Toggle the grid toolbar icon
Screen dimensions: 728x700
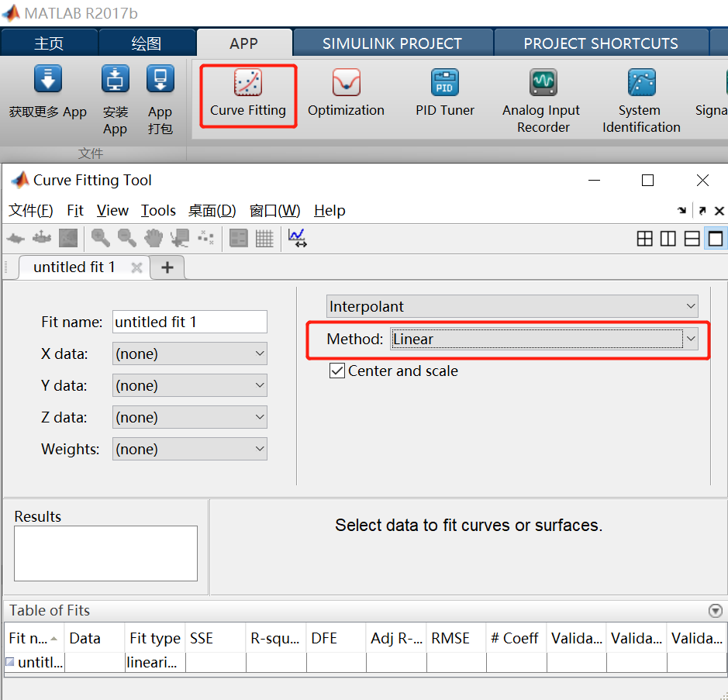pos(264,238)
